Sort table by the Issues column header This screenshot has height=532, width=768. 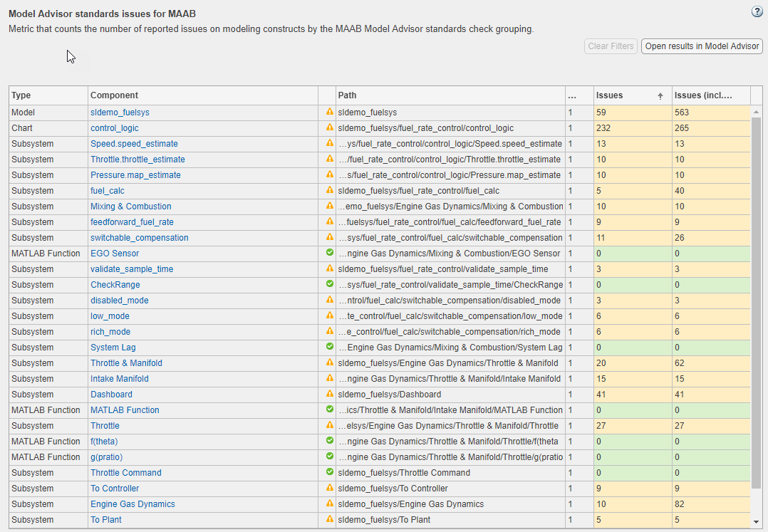[x=627, y=95]
